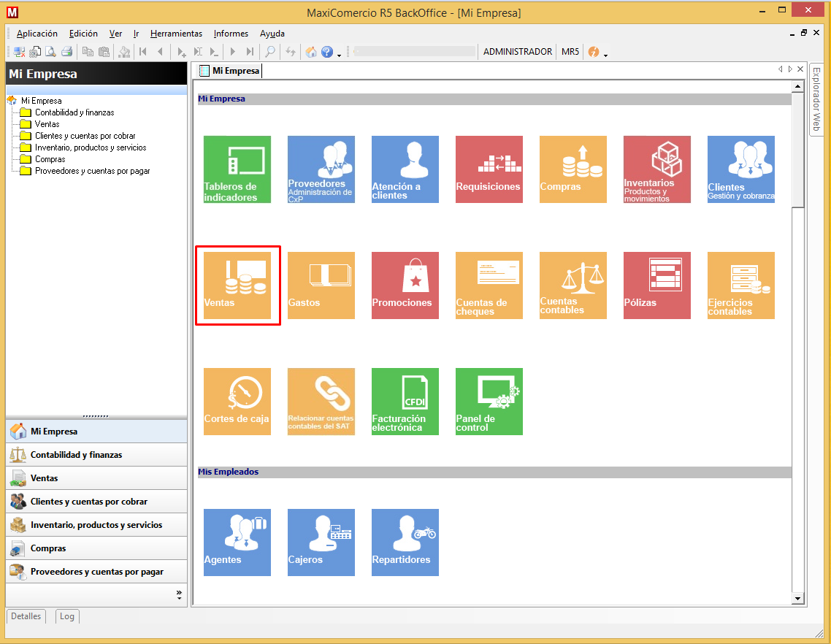
Task: Open the Informes menu
Action: (x=231, y=34)
